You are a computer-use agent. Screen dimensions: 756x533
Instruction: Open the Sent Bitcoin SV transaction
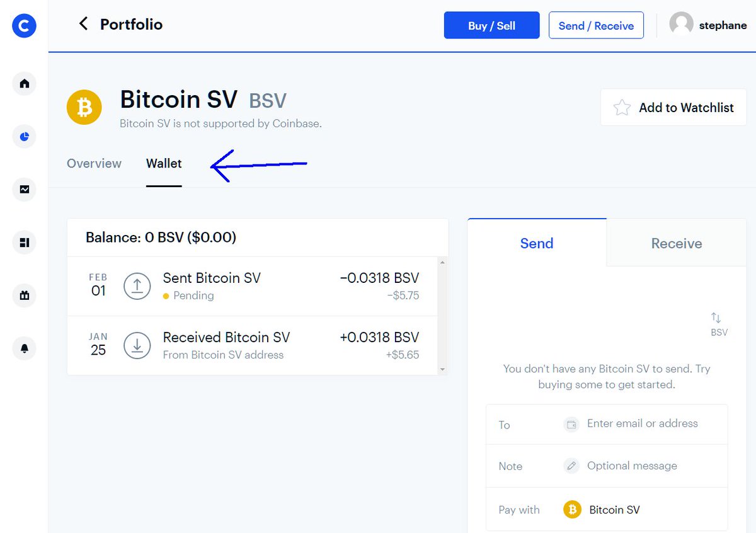(252, 286)
